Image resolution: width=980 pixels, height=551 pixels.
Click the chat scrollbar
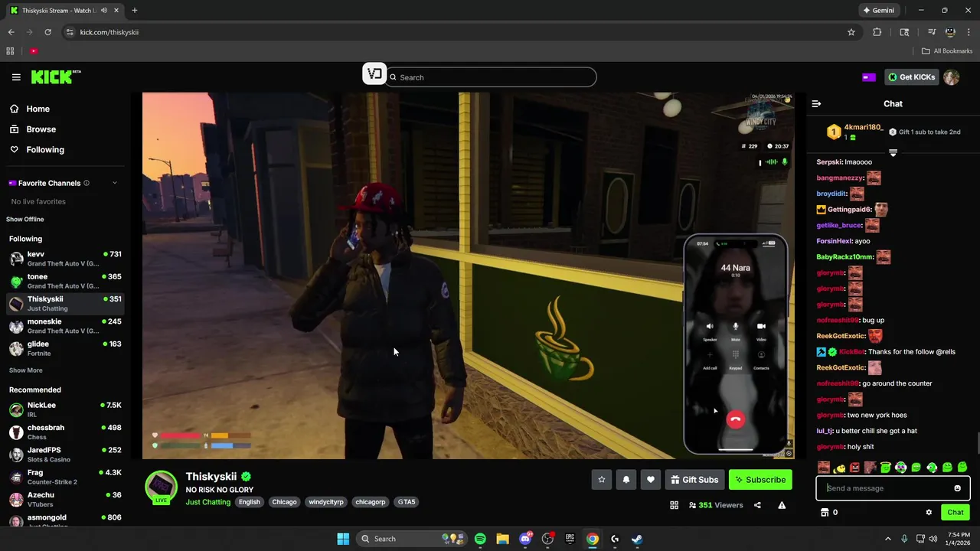point(978,444)
